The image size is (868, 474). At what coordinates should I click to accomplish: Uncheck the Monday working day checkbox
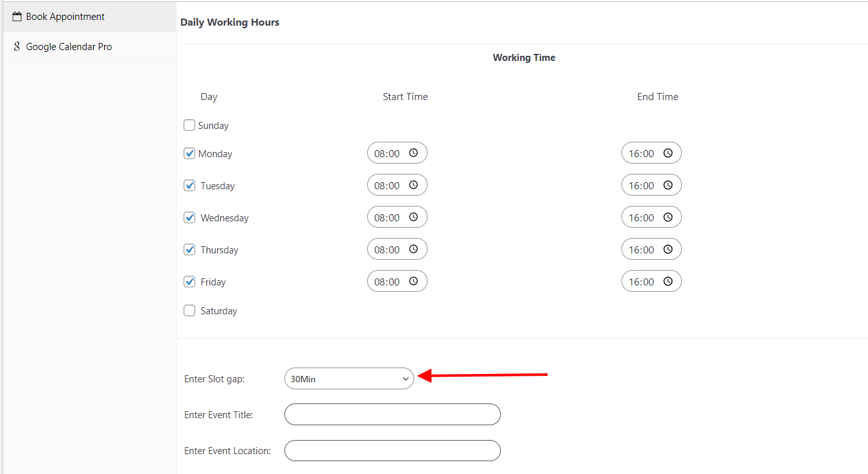[x=189, y=153]
